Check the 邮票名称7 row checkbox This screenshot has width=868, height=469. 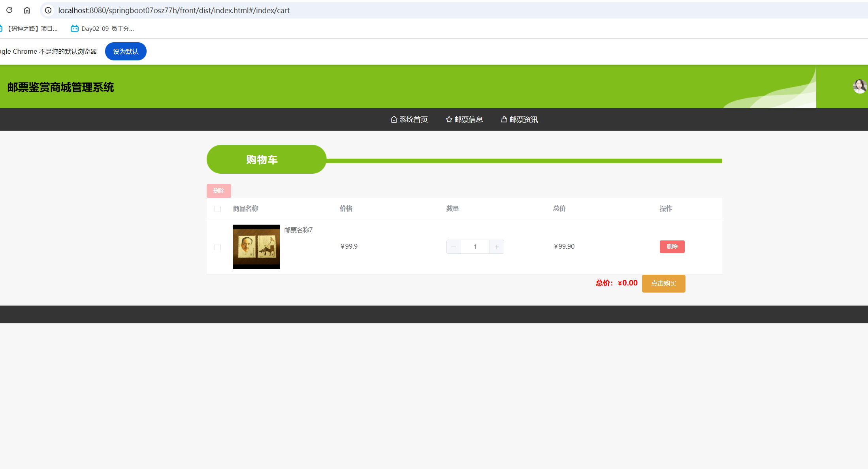pos(218,247)
